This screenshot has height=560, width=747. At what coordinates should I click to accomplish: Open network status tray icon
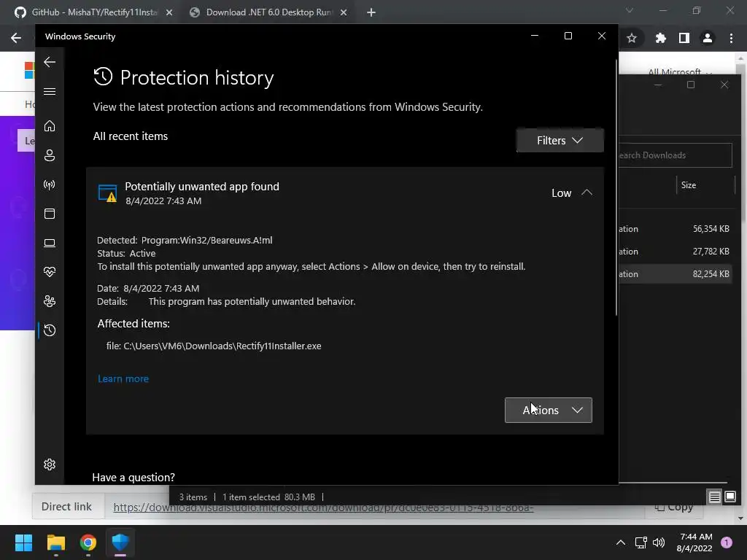click(x=640, y=542)
